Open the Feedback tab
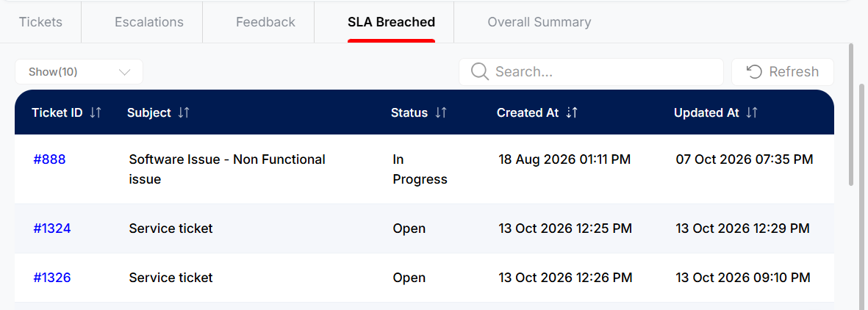The height and width of the screenshot is (310, 868). (x=266, y=22)
